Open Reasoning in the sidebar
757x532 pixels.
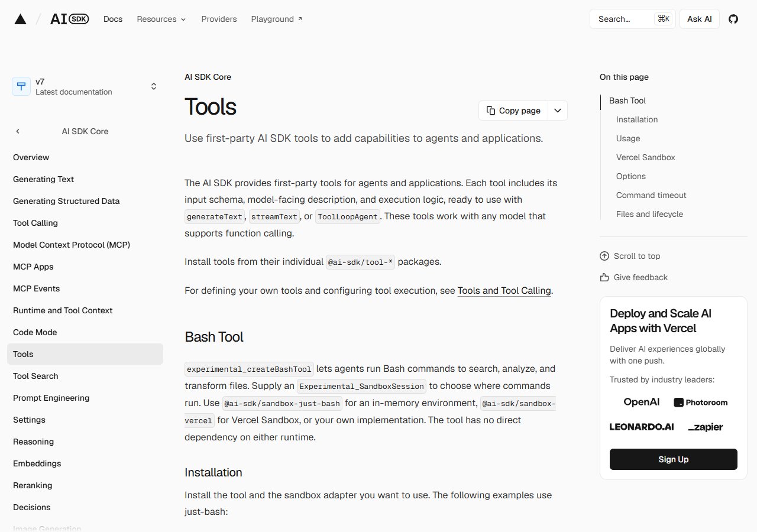[x=85, y=442]
